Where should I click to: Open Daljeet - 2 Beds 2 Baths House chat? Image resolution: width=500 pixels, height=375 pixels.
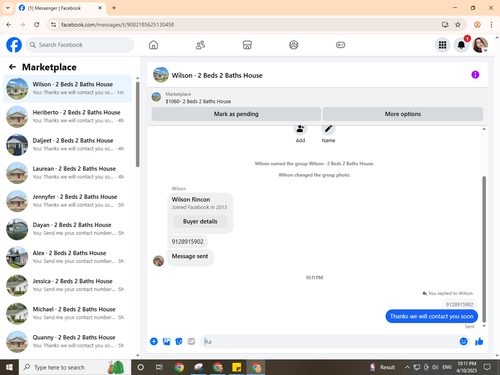click(x=67, y=145)
